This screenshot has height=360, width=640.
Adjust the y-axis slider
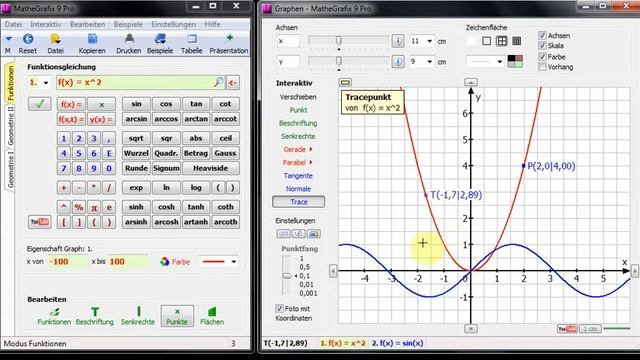pyautogui.click(x=338, y=61)
